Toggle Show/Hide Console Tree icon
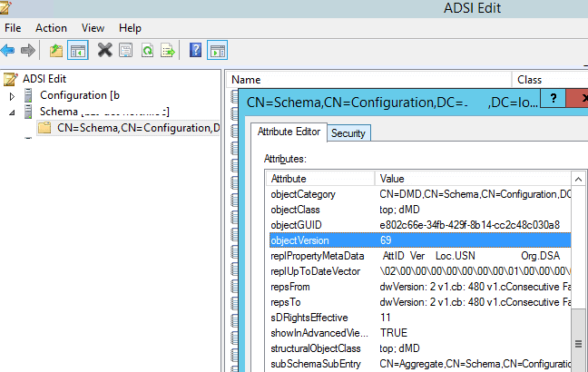 click(x=78, y=50)
